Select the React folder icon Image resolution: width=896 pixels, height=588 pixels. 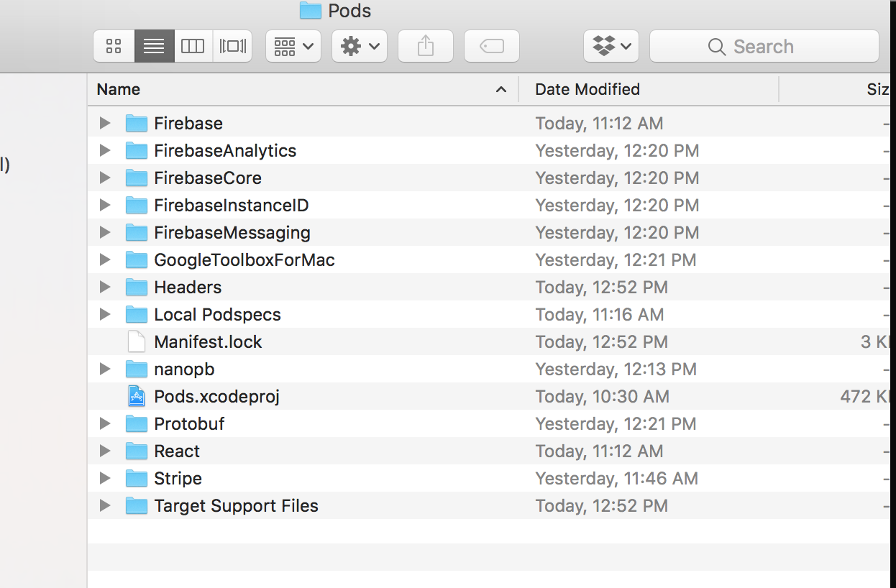(136, 451)
